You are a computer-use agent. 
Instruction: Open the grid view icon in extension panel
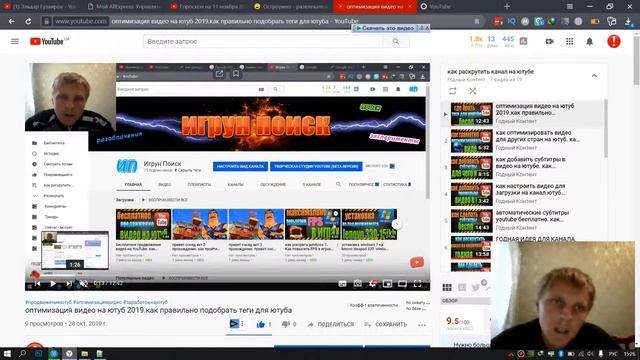point(447,287)
